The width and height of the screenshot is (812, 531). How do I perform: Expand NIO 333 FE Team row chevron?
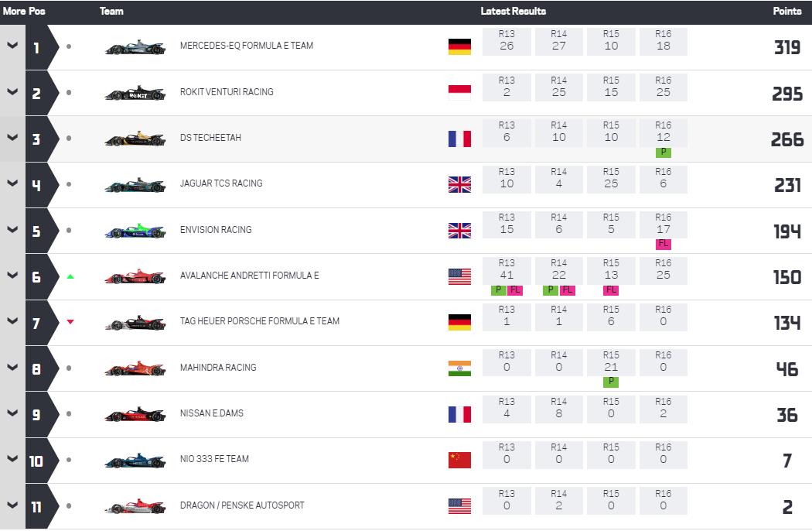(12, 458)
